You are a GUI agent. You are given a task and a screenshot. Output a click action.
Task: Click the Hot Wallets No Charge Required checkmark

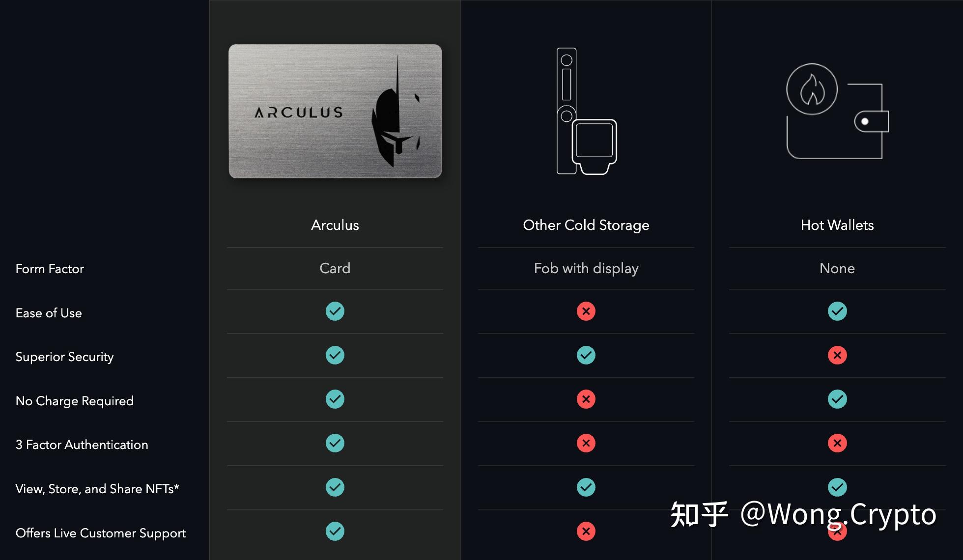pos(836,399)
